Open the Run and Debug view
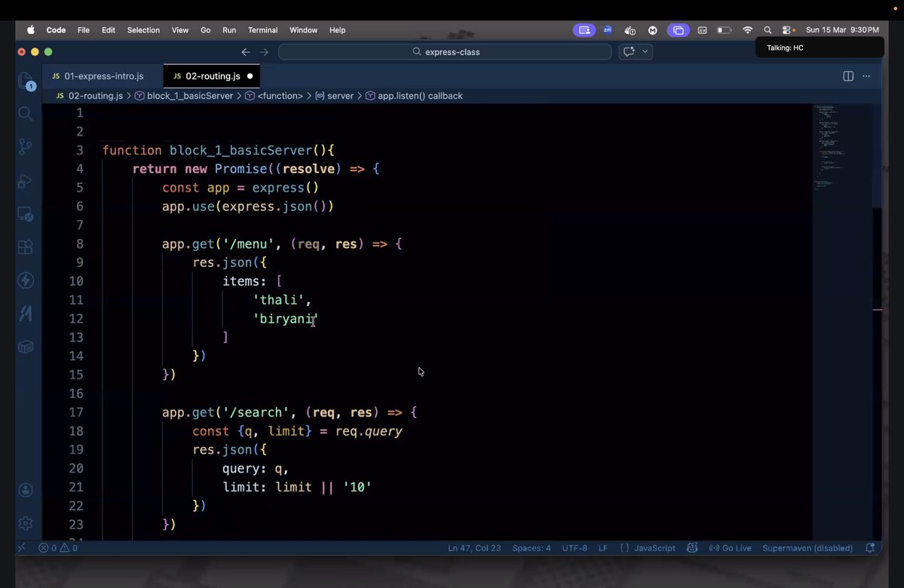 tap(26, 181)
